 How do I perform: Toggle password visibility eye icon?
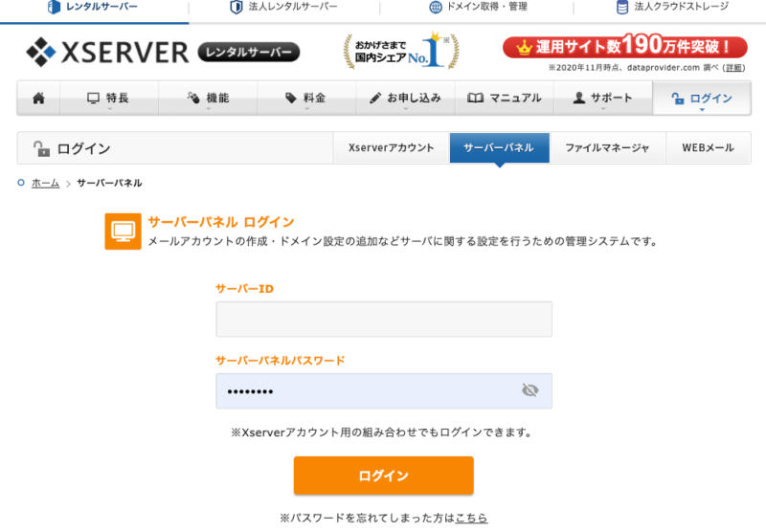click(530, 390)
